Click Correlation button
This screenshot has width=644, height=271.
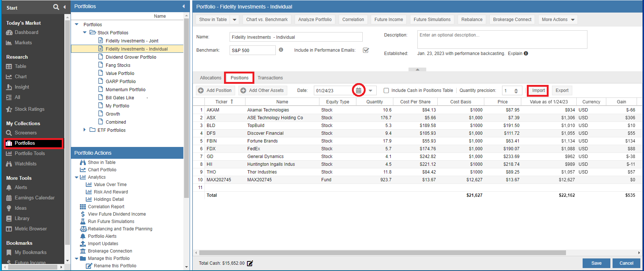tap(353, 20)
